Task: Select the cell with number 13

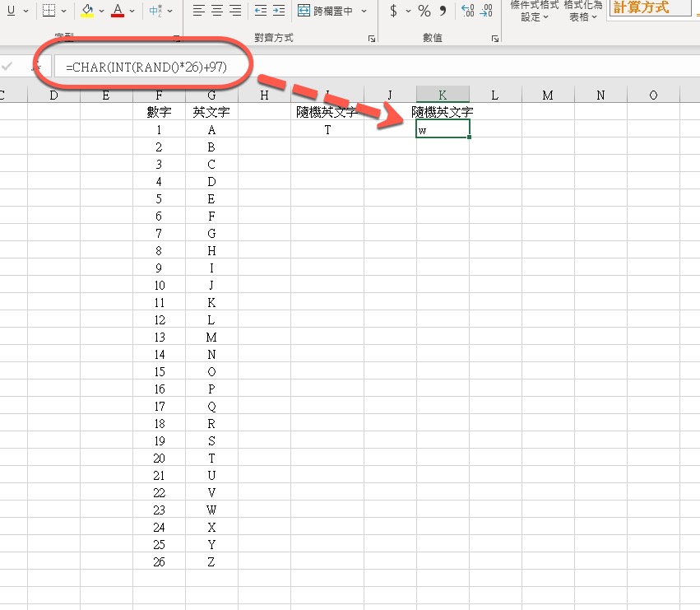Action: pos(159,337)
